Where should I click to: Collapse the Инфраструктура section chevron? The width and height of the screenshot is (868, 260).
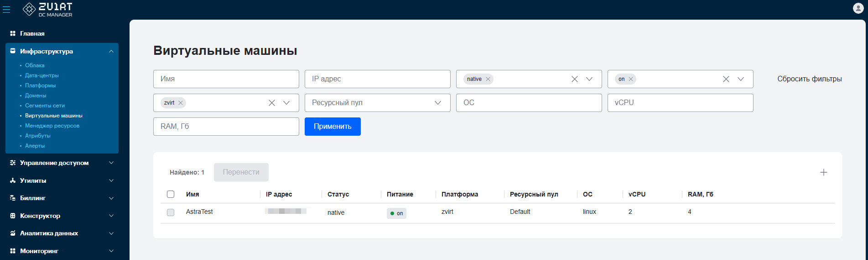pos(111,51)
